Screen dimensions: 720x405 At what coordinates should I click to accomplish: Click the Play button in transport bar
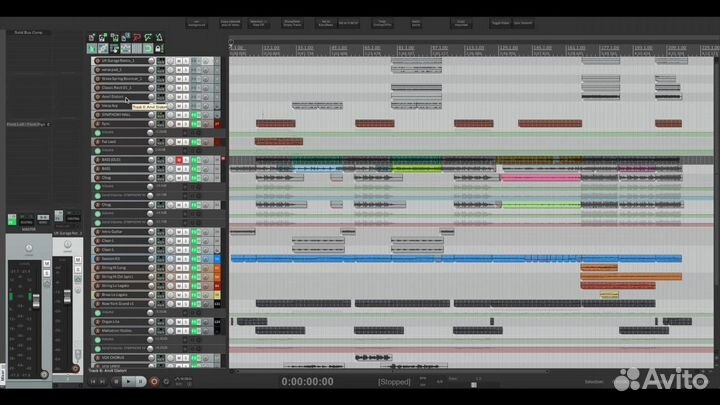click(128, 381)
